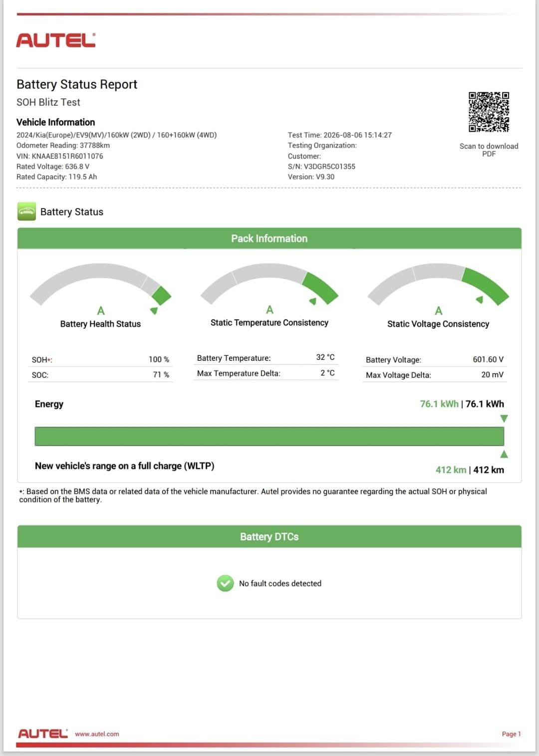Click the Battery Voltage value '601.60 V'
Viewport: 539px width, 756px height.
[488, 359]
